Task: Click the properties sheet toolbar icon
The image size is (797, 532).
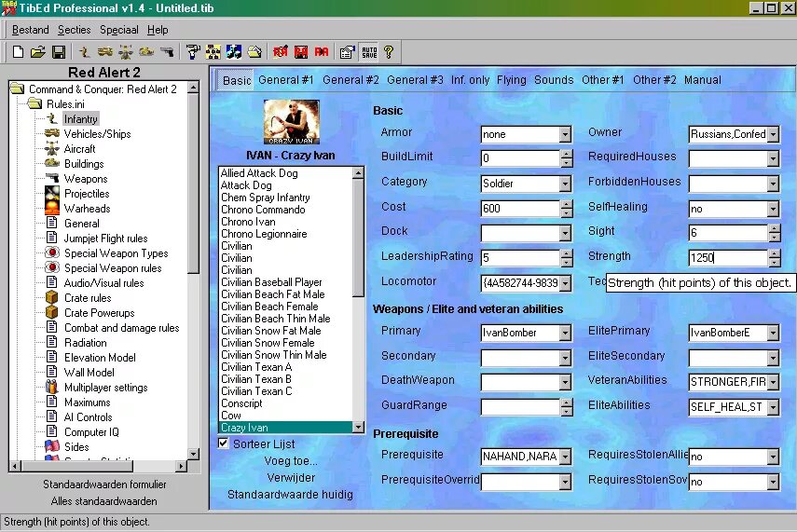Action: click(347, 51)
